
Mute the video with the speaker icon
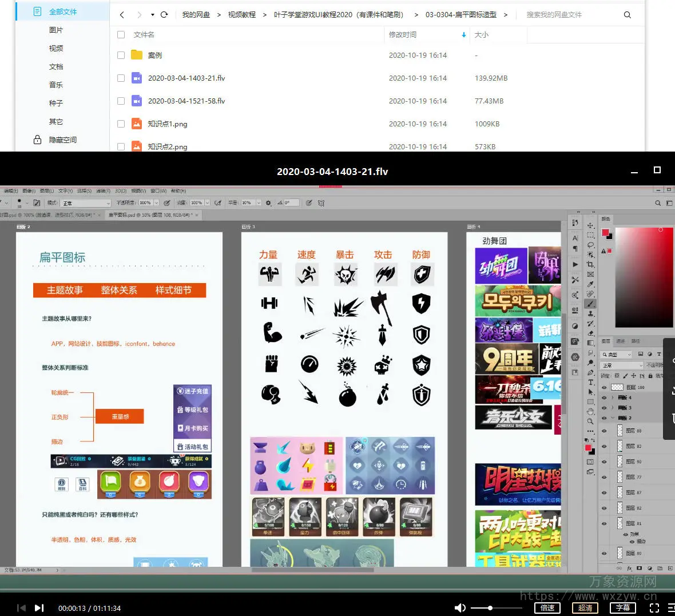tap(459, 608)
